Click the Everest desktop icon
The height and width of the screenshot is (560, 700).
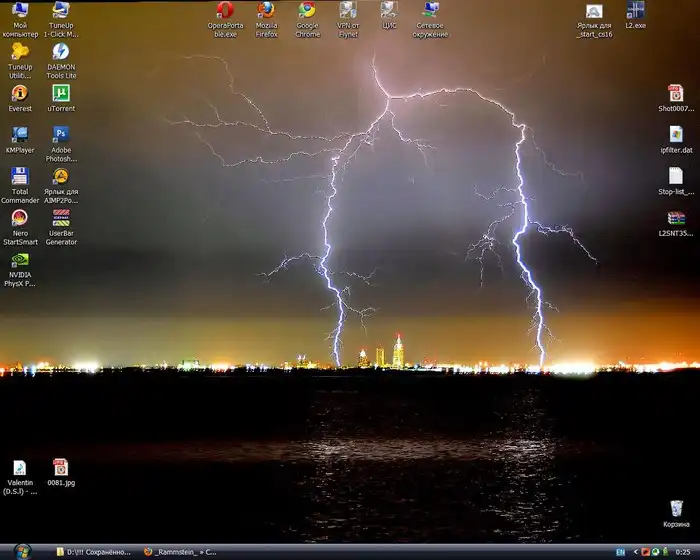point(20,93)
